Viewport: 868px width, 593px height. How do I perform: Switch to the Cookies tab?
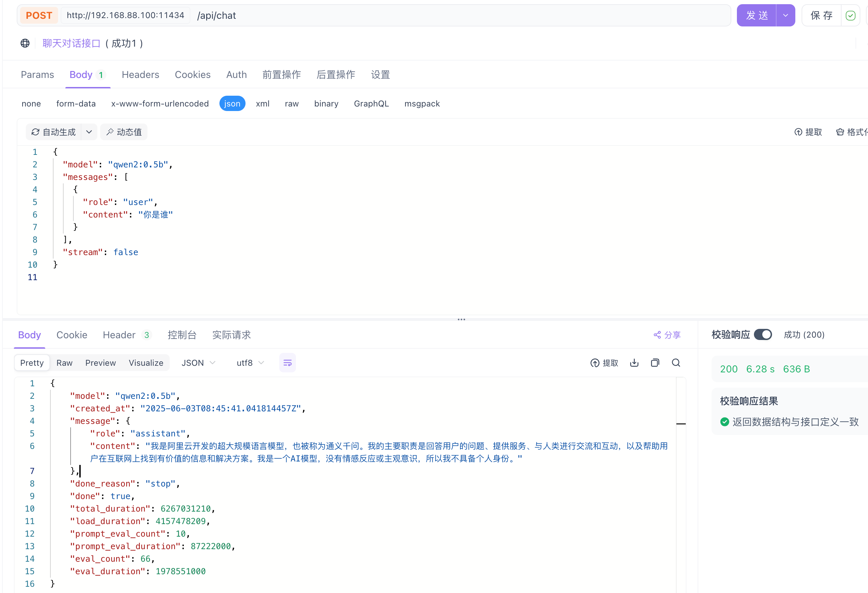[193, 75]
